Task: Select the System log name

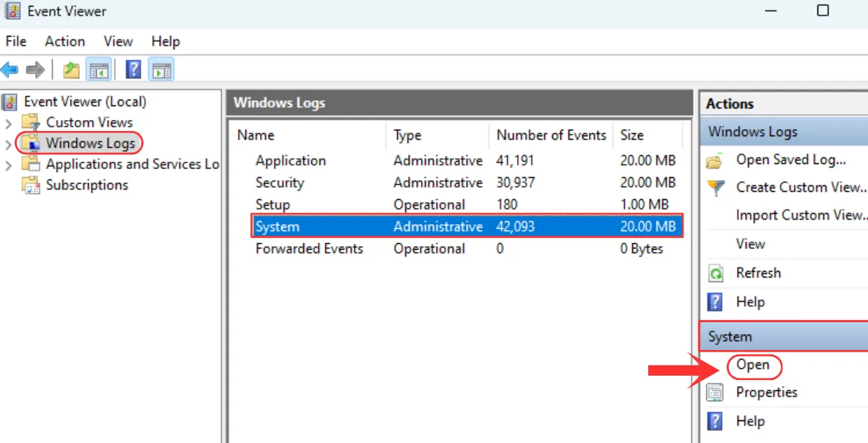Action: coord(278,227)
